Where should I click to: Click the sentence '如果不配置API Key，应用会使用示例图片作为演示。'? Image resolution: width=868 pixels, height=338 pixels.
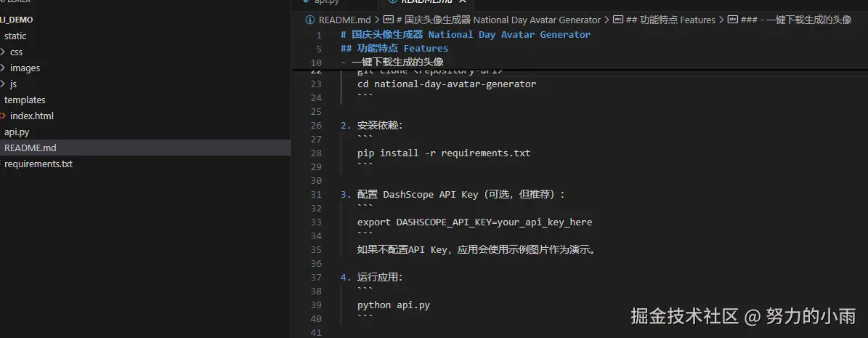click(x=477, y=250)
